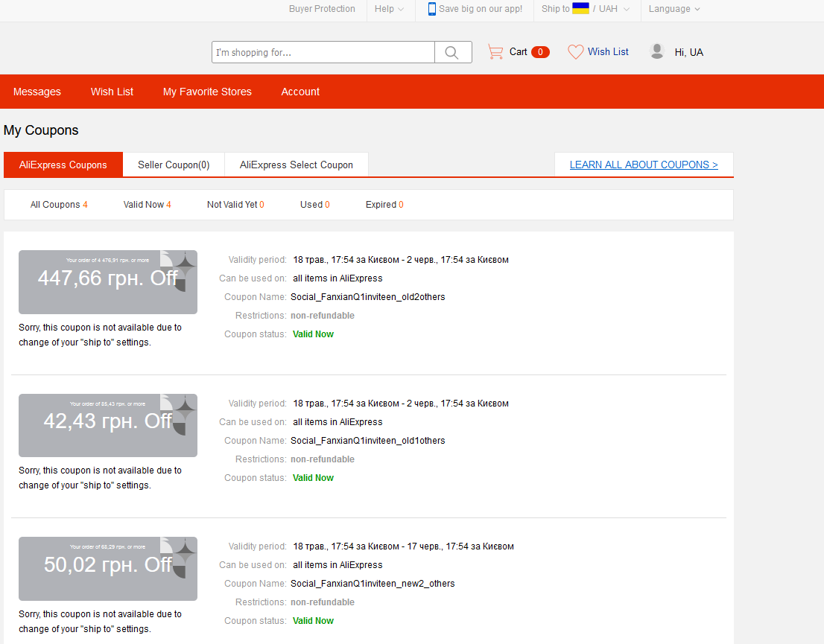
Task: Switch to Seller Coupon(0) tab
Action: [174, 165]
